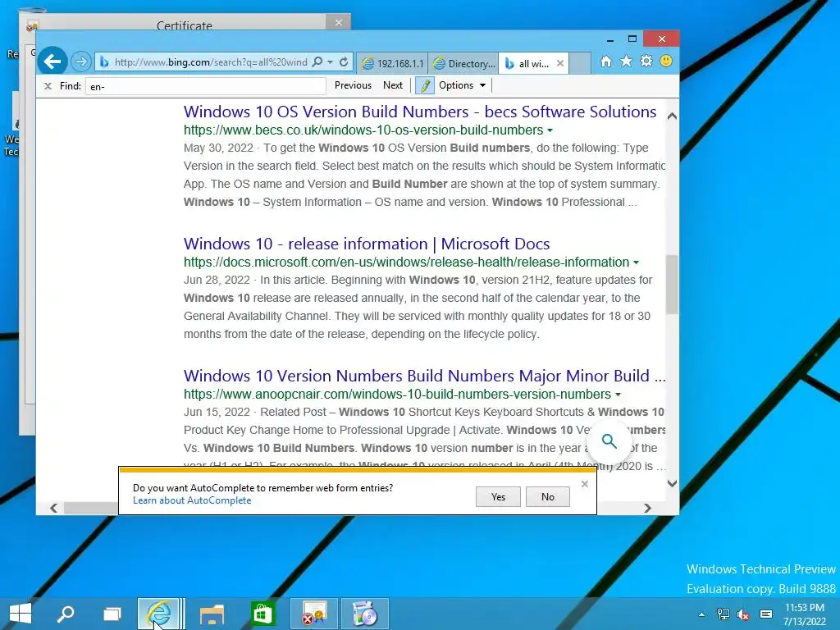
Task: Open Favorites star icon
Action: click(x=626, y=62)
